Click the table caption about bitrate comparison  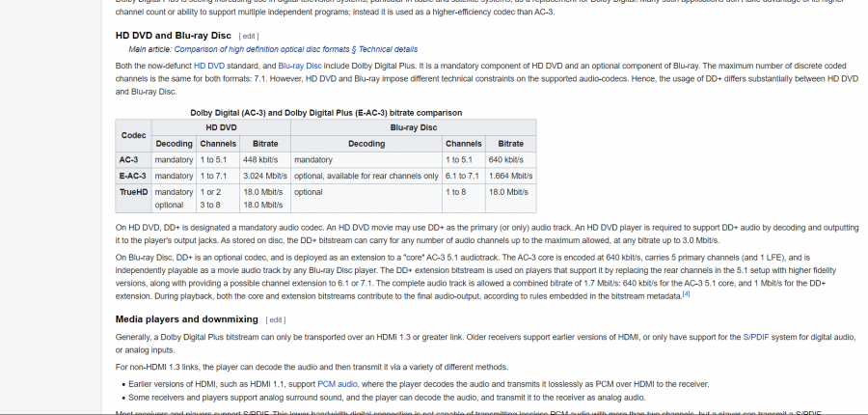(x=326, y=113)
